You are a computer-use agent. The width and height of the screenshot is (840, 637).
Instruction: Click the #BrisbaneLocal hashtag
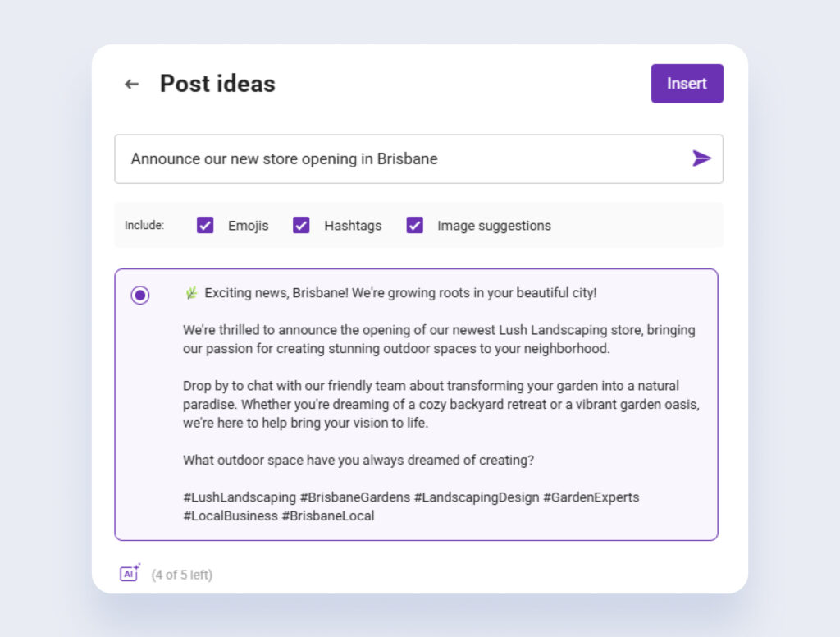[x=328, y=516]
